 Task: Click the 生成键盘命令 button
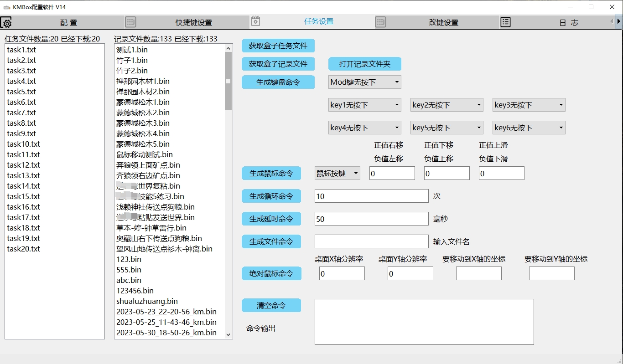278,82
